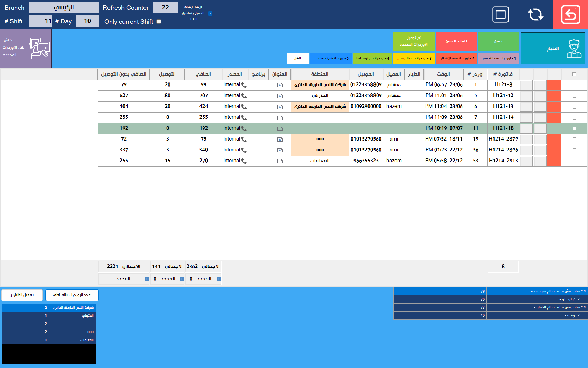
Task: Click the refresh arrows icon
Action: pos(535,15)
